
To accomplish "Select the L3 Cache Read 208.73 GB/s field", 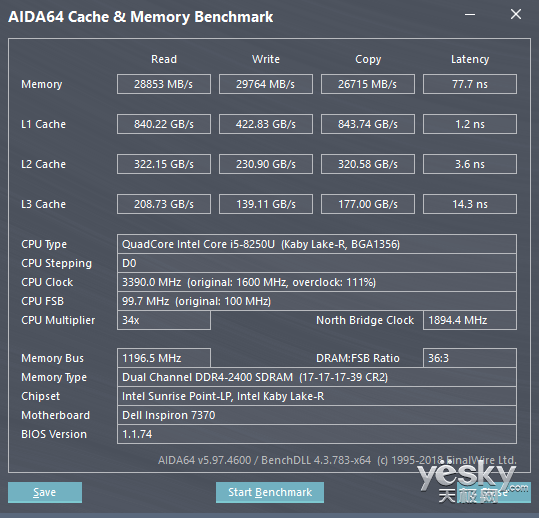I will tap(164, 204).
